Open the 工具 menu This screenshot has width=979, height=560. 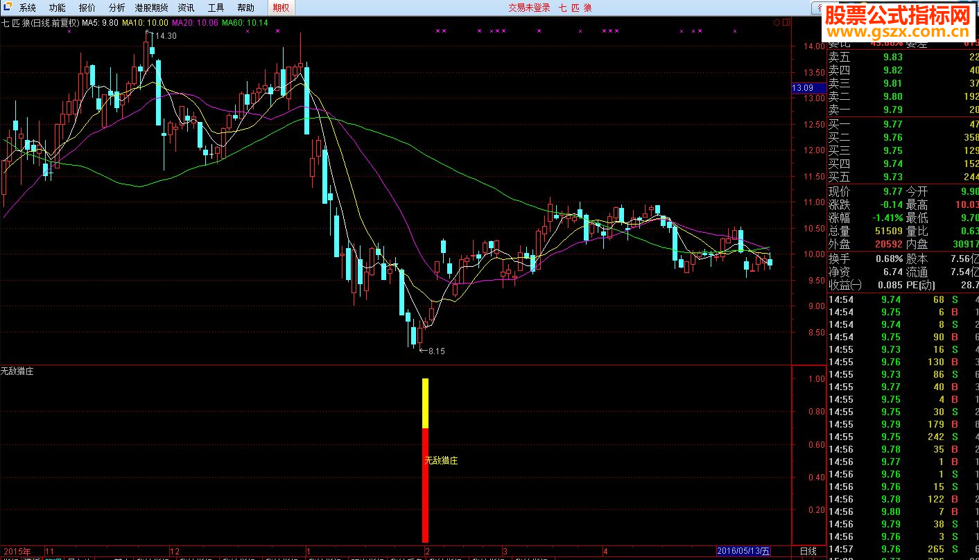tap(216, 8)
